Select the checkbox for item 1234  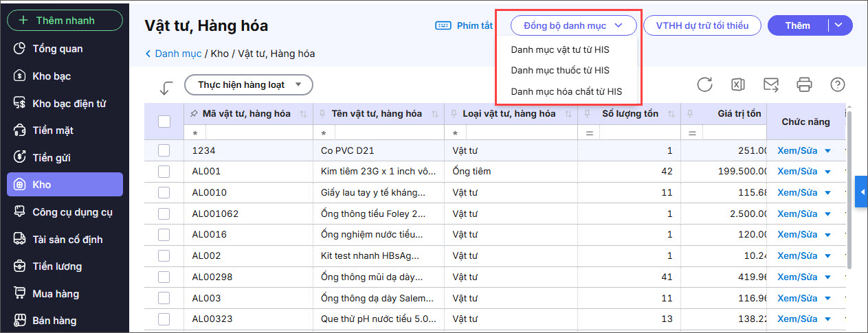[164, 150]
